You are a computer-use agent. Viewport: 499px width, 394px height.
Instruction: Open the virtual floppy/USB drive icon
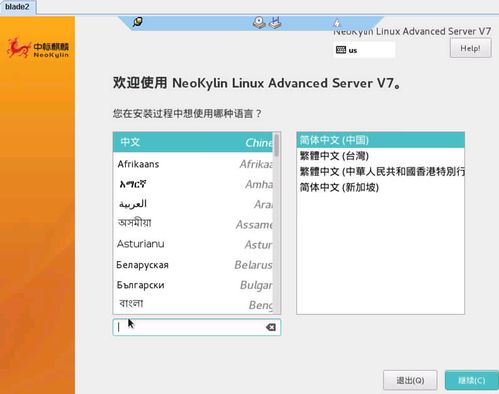click(x=275, y=22)
